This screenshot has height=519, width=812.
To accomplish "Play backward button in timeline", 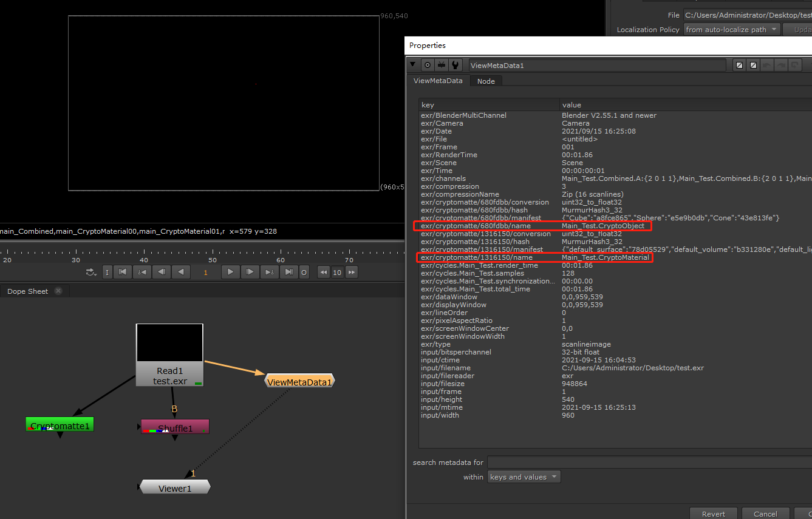I will click(181, 273).
